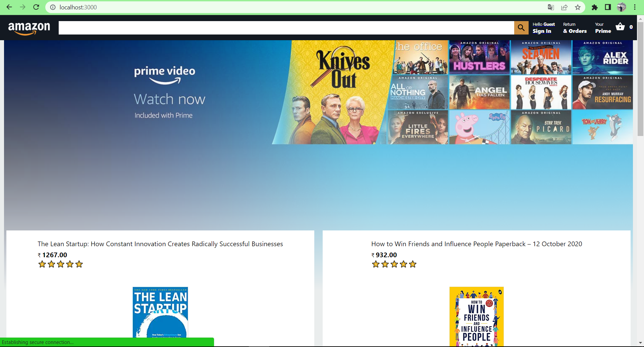
Task: Select the Tom and Jerry tile
Action: [x=602, y=127]
